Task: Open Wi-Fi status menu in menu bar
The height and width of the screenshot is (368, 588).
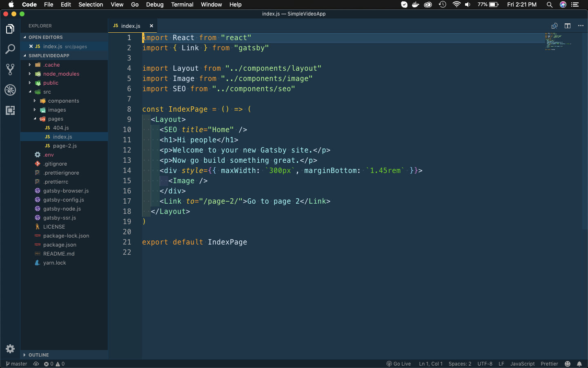Action: click(457, 4)
